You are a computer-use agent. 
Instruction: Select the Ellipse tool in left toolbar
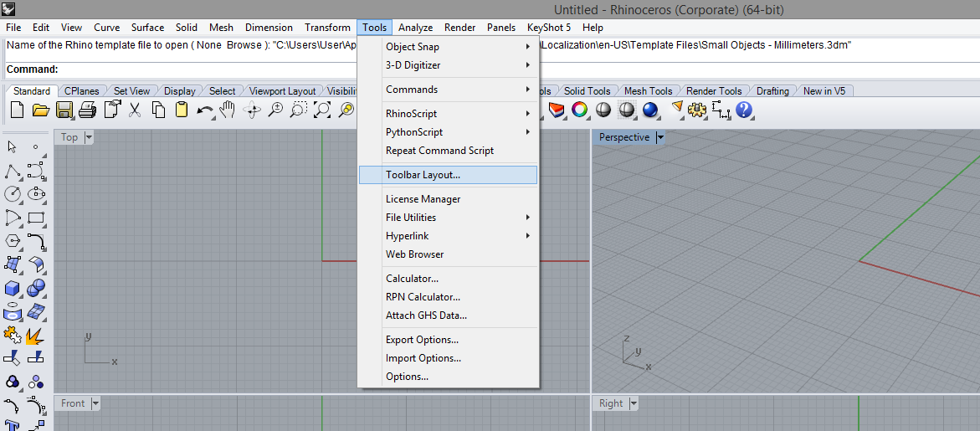tap(36, 193)
